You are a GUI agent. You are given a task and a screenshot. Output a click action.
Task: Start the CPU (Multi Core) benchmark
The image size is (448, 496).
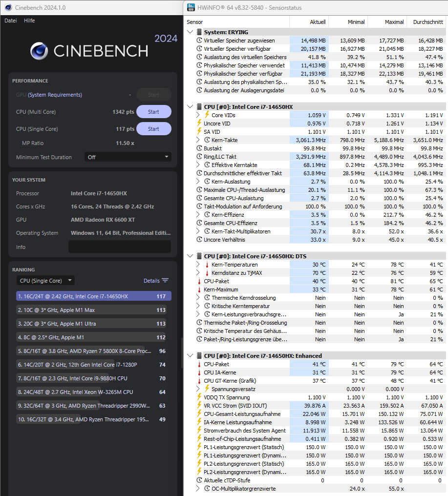(x=153, y=112)
